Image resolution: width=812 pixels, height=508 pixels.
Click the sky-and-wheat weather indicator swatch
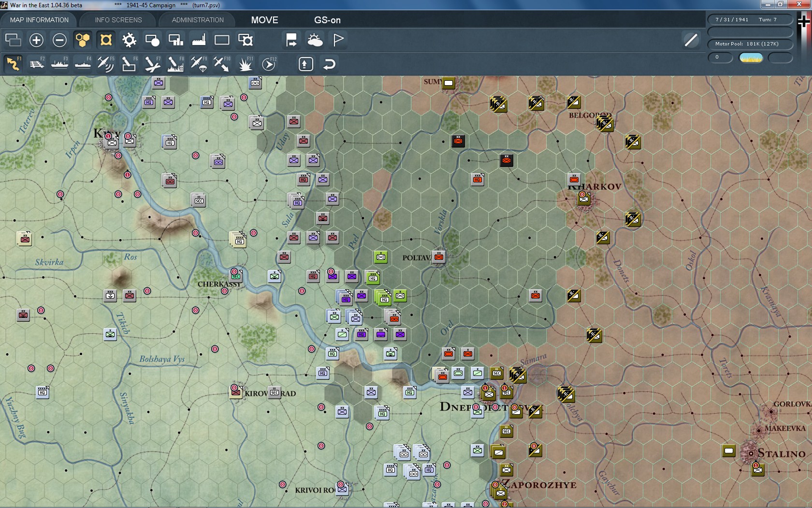point(751,58)
